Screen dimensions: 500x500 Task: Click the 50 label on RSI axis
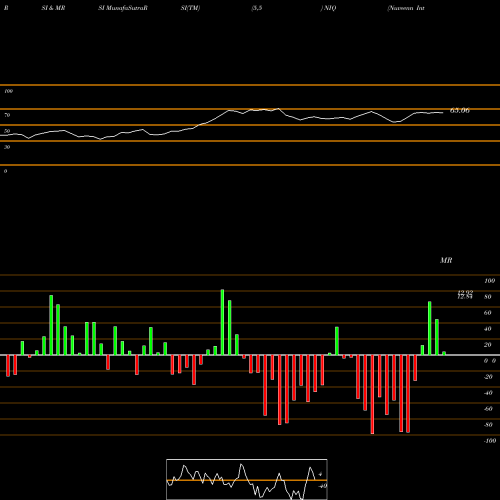pos(7,131)
